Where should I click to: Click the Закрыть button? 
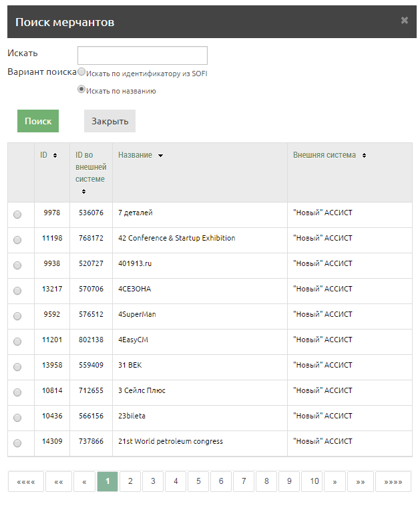pyautogui.click(x=110, y=121)
